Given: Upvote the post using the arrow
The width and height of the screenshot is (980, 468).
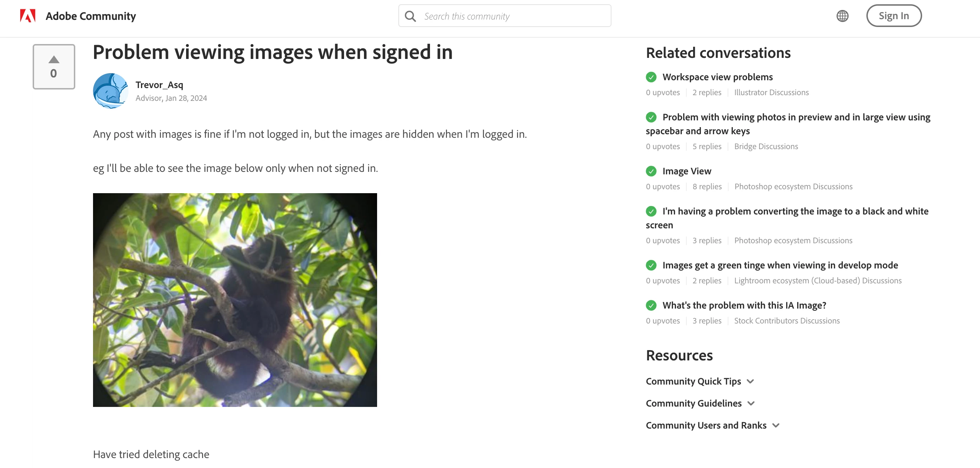Looking at the screenshot, I should pyautogui.click(x=54, y=60).
